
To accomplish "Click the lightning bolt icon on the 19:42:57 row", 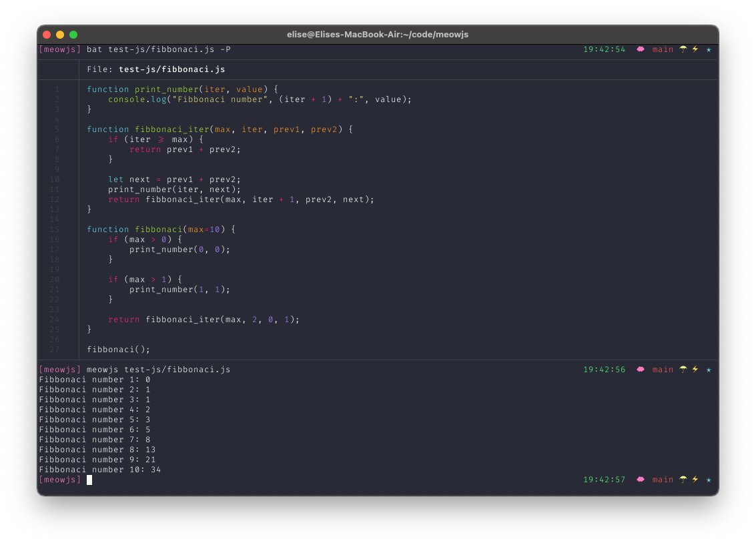I will pos(695,480).
